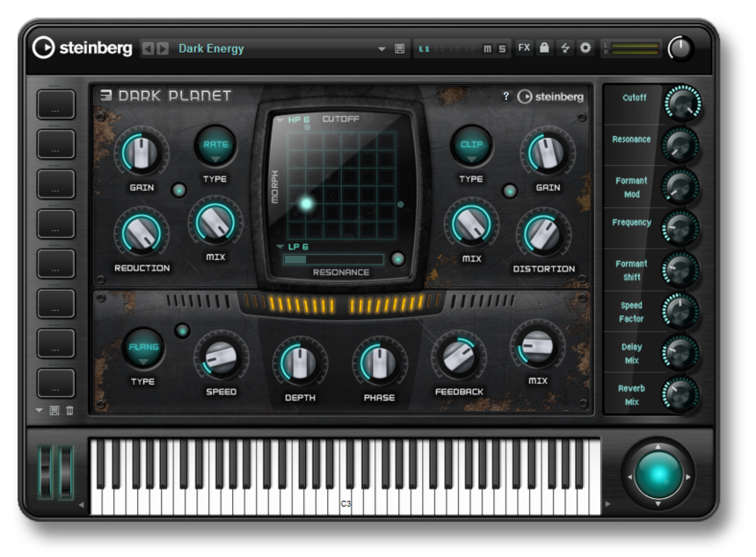The height and width of the screenshot is (557, 756).
Task: Click the Delay Mix quick control knob
Action: coord(680,353)
